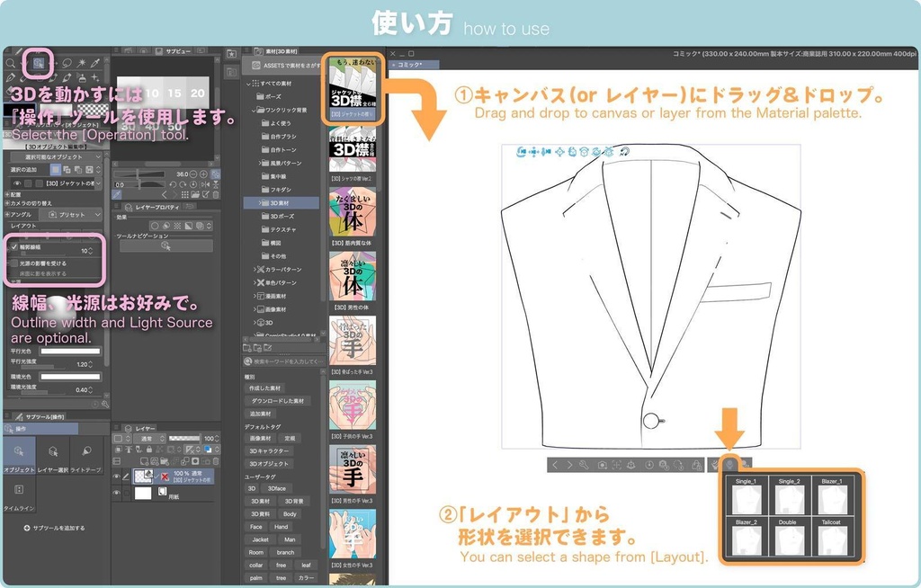
Task: Select the Auto select magic wand tool
Action: tap(82, 63)
